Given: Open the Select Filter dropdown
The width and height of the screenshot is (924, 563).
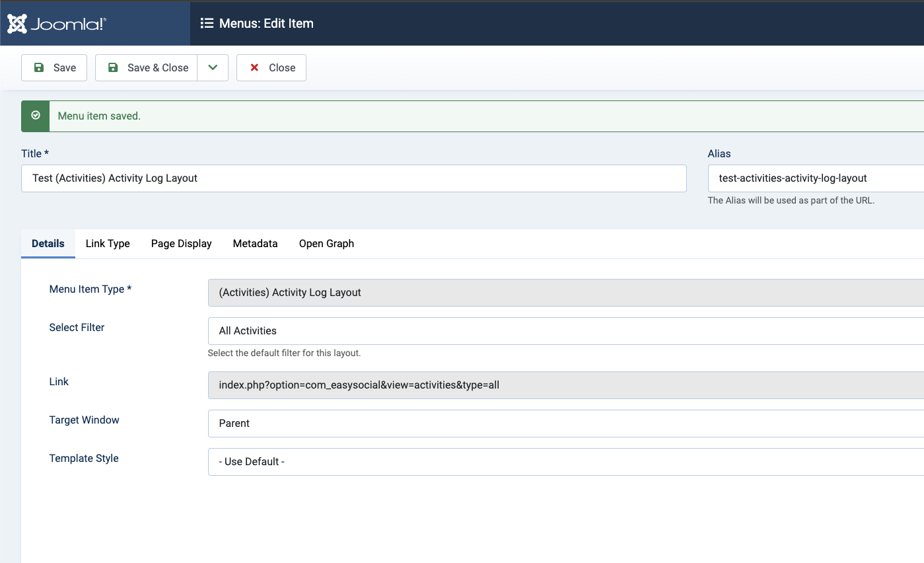Looking at the screenshot, I should pyautogui.click(x=565, y=331).
